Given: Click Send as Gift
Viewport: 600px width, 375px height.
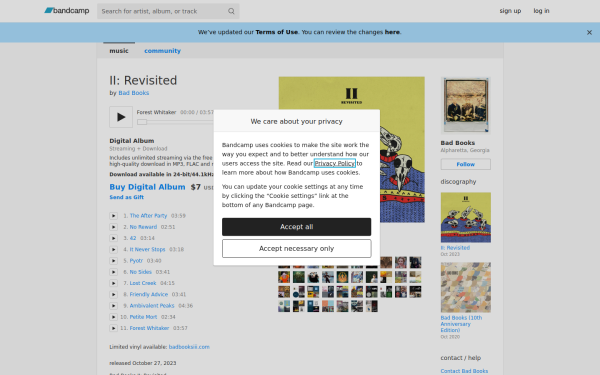Looking at the screenshot, I should (127, 197).
